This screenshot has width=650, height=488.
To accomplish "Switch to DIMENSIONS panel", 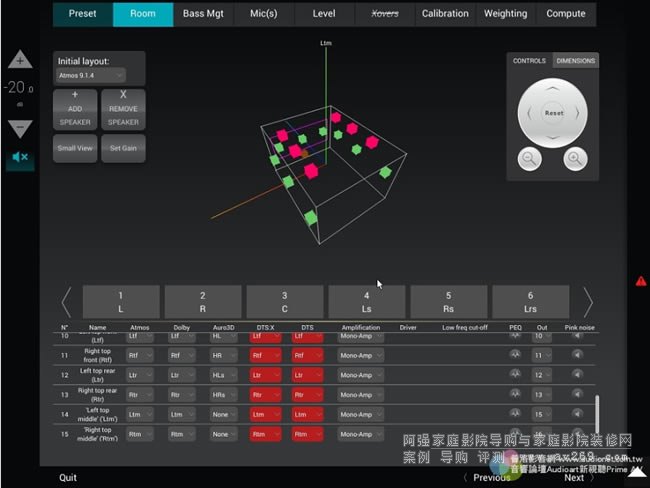I will (575, 61).
